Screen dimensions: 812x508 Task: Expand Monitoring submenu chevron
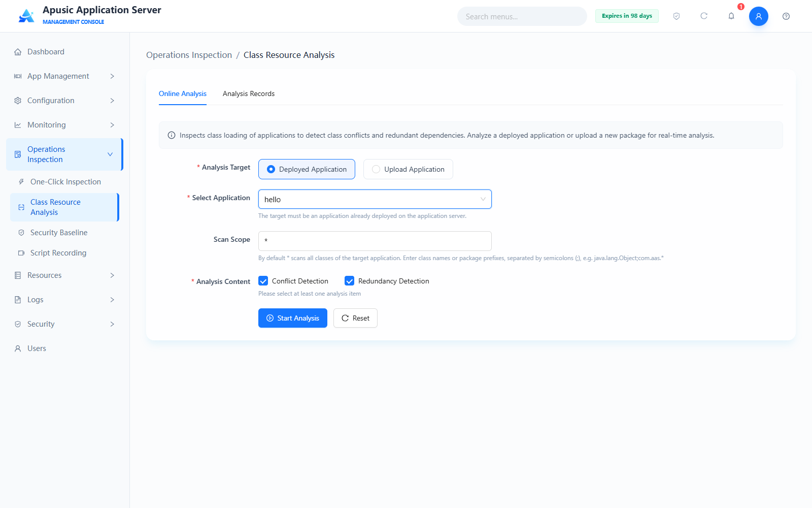112,125
